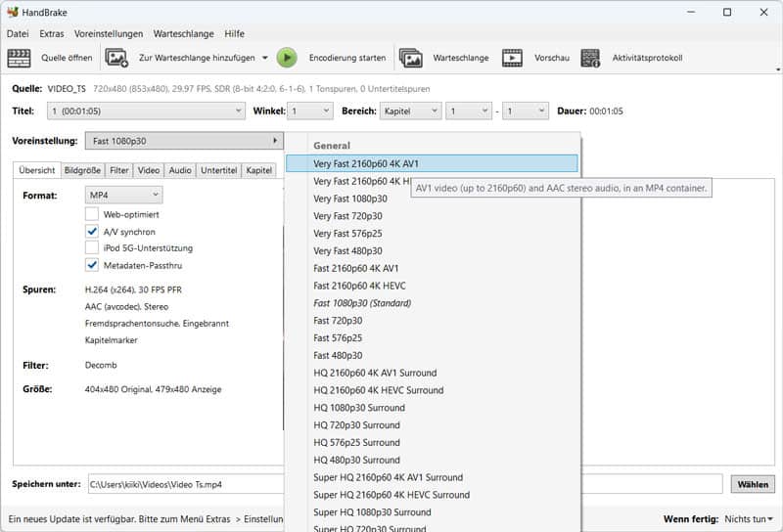Viewport: 783px width, 532px height.
Task: Expand the queue add dropdown arrow
Action: pos(264,58)
